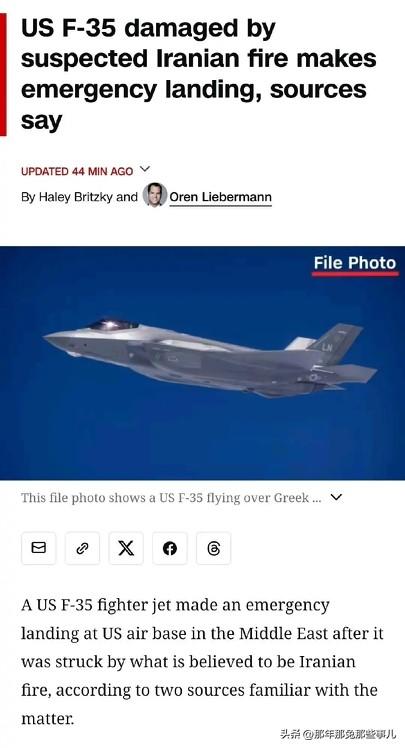Click the article's first paragraph
The width and height of the screenshot is (405, 748).
[202, 662]
